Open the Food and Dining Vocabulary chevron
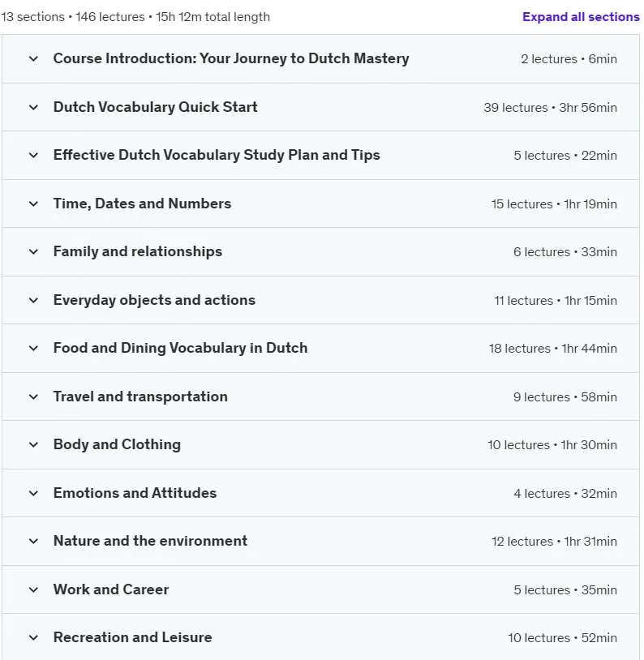 [x=33, y=348]
